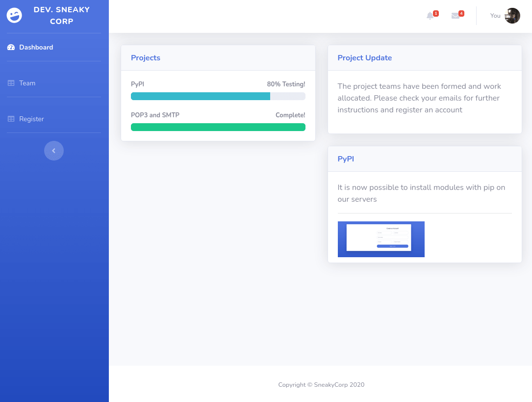Click the DEV. SNEAKY CORP brand title
Screen dimensions: 532x402
[x=62, y=16]
